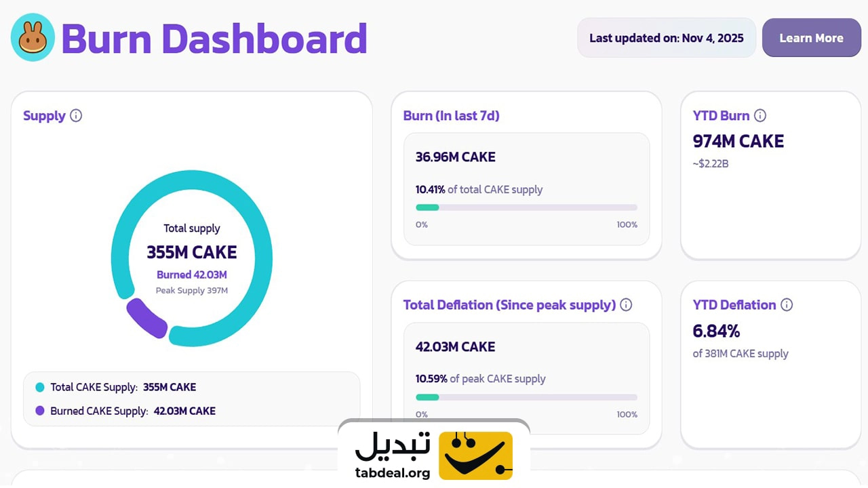Click the Burn last 7d progress bar

526,207
